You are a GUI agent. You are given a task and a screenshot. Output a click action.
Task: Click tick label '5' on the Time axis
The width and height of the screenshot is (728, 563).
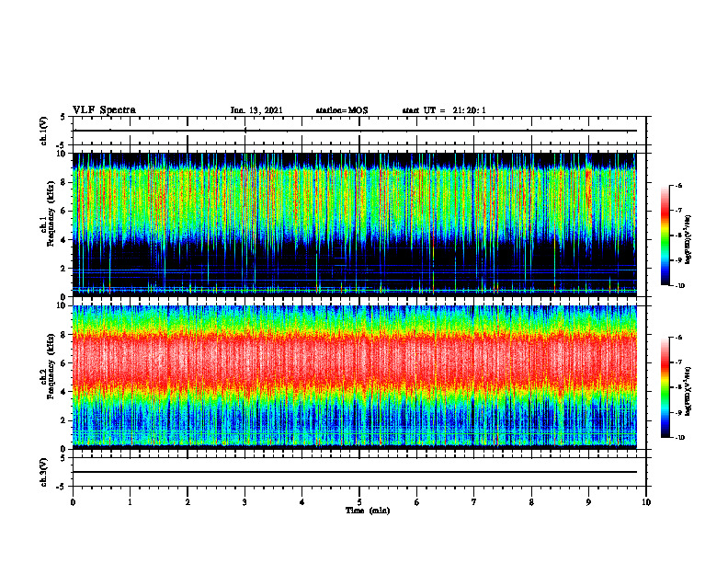click(359, 502)
